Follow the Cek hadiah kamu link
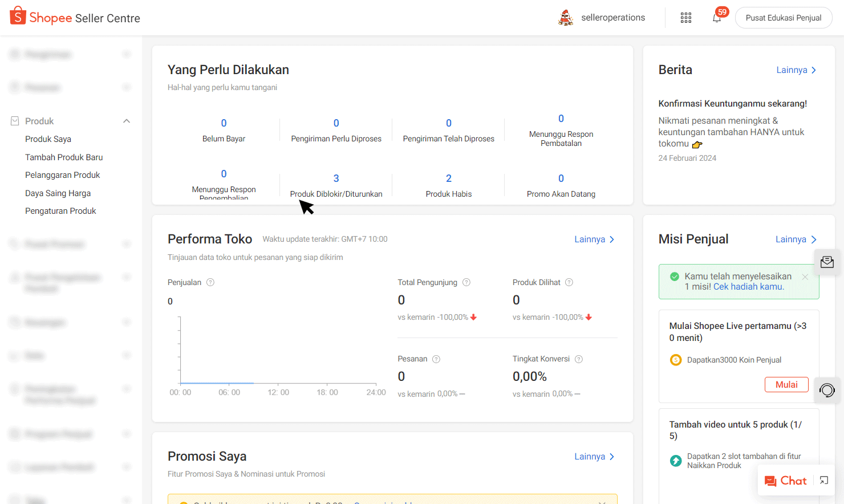Viewport: 844px width, 504px height. pos(748,287)
